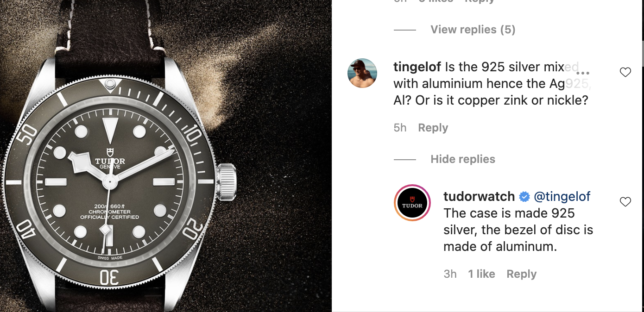
Task: Collapse the thread with Hide replies
Action: (463, 159)
